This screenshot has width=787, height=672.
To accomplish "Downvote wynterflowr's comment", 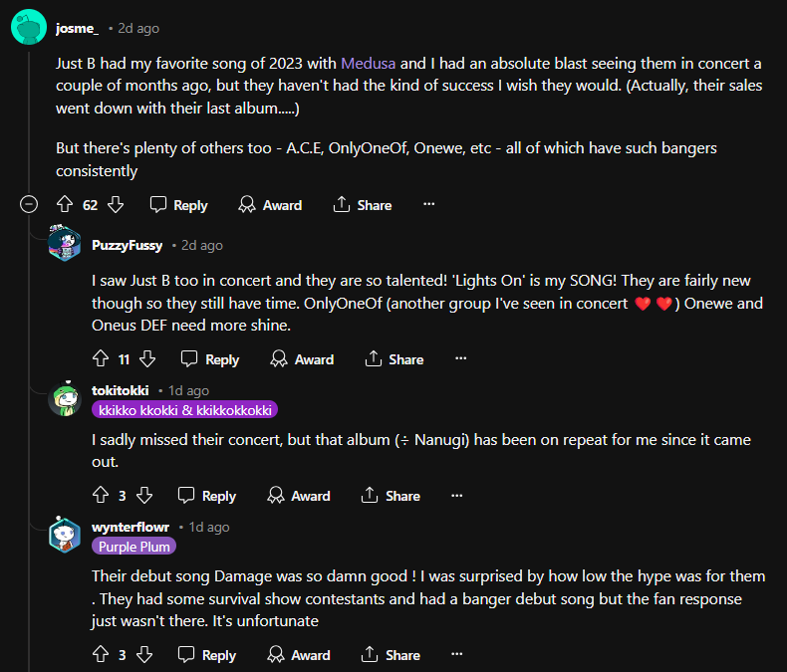I will 143,654.
